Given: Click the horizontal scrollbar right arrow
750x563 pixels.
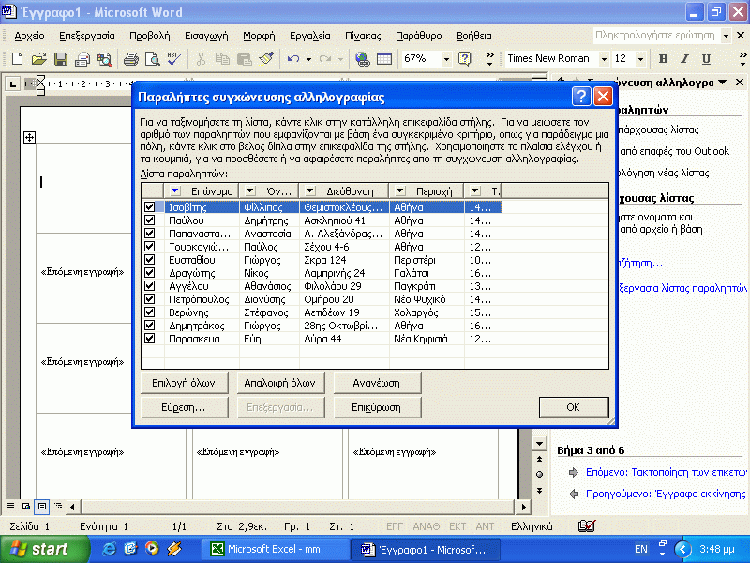Looking at the screenshot, I should [x=523, y=506].
